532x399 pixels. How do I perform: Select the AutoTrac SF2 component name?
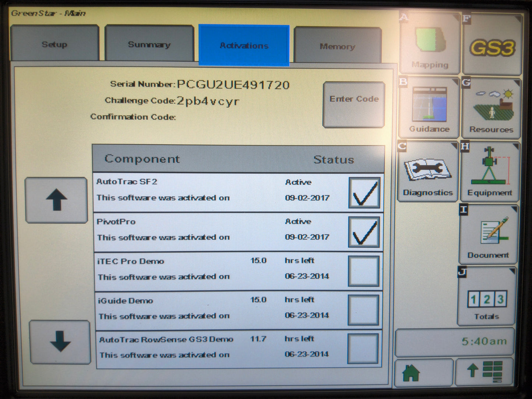coord(127,181)
